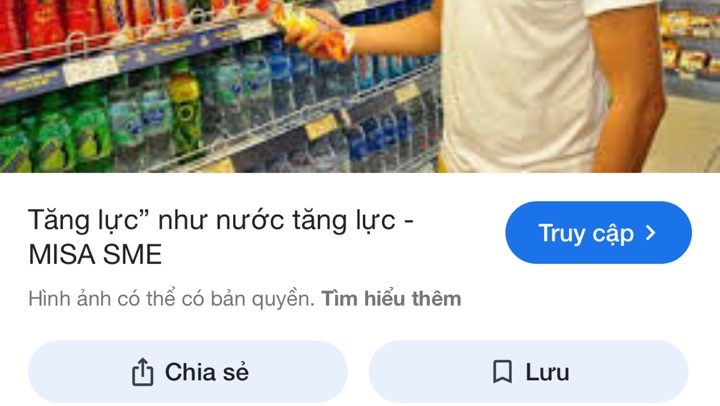Click the yellow price tag on shelf rail

[321, 127]
